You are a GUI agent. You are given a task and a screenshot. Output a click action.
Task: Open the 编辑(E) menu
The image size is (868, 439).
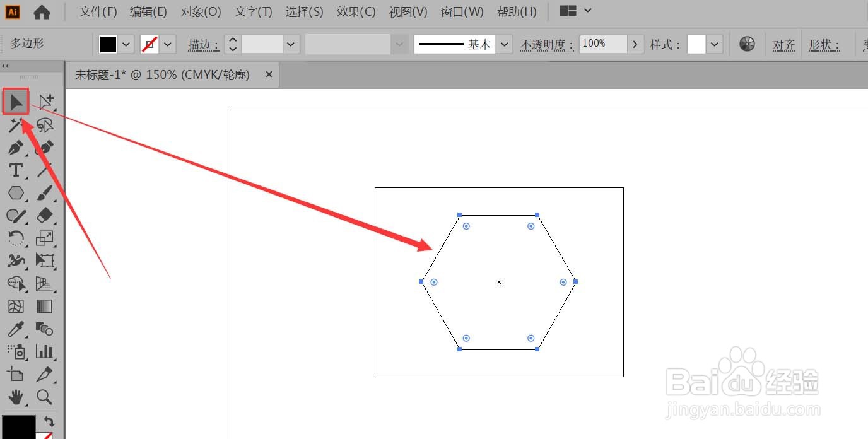pos(148,11)
